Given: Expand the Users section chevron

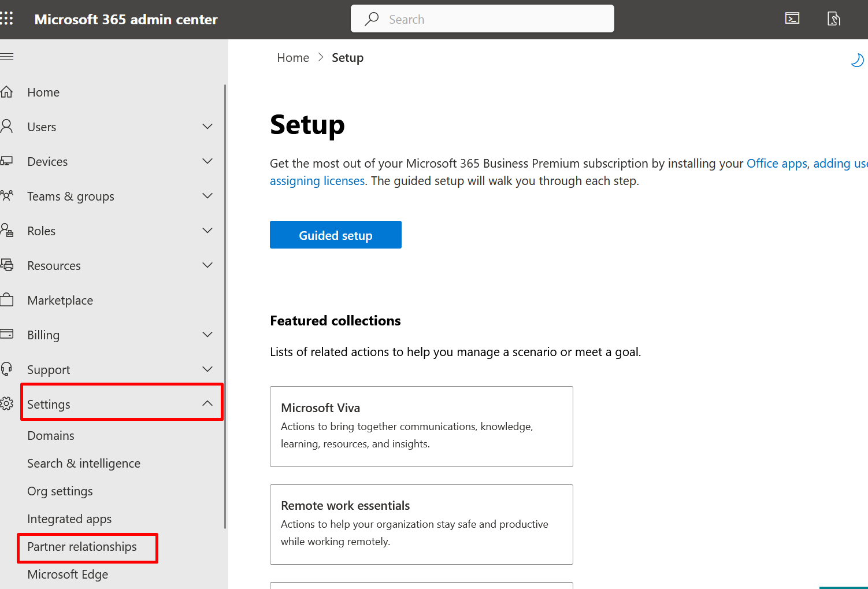Looking at the screenshot, I should 207,126.
